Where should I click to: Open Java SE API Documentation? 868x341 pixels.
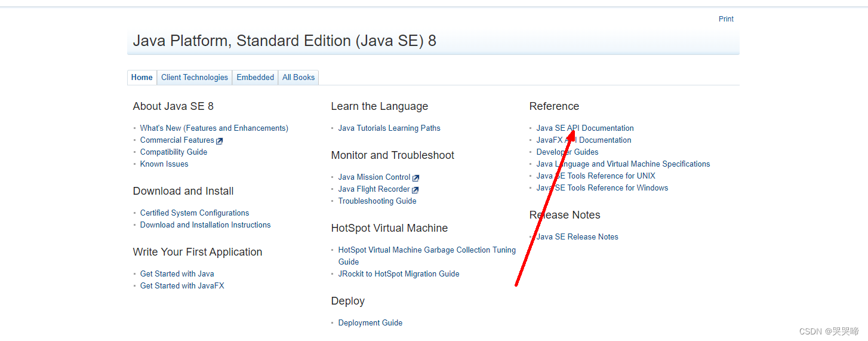(585, 128)
